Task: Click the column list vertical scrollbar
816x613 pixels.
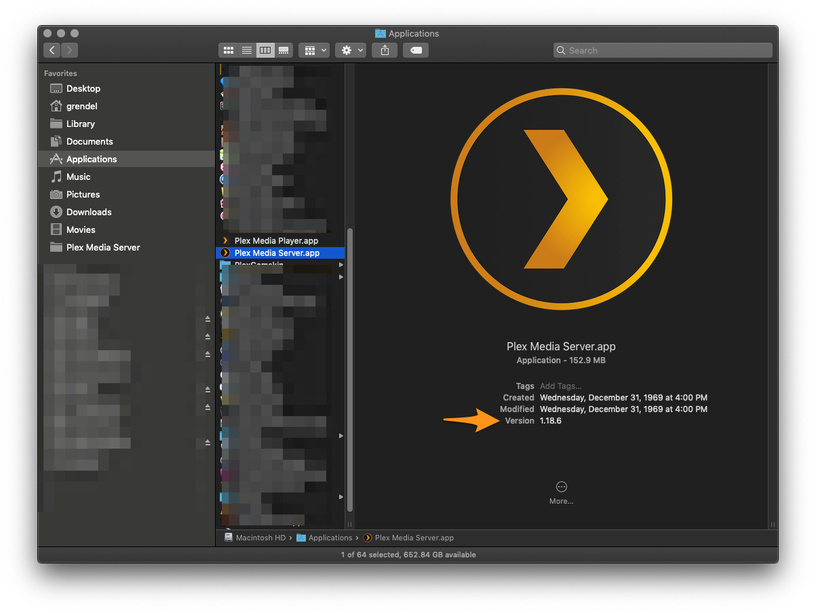Action: [x=350, y=369]
